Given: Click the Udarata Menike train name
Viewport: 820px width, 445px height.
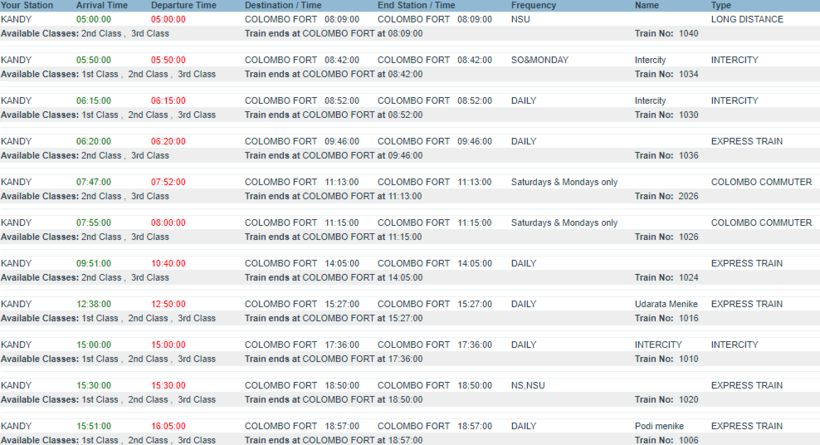Looking at the screenshot, I should click(666, 304).
